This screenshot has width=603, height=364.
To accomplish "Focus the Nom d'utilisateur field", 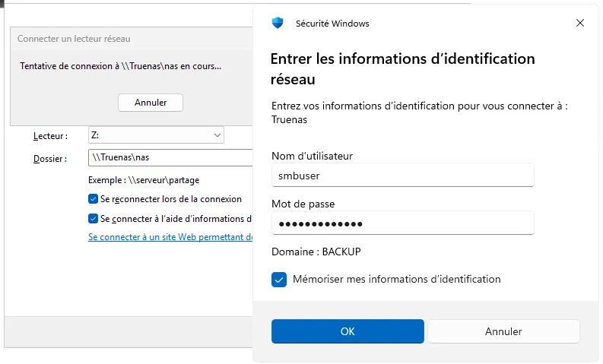I will 403,176.
